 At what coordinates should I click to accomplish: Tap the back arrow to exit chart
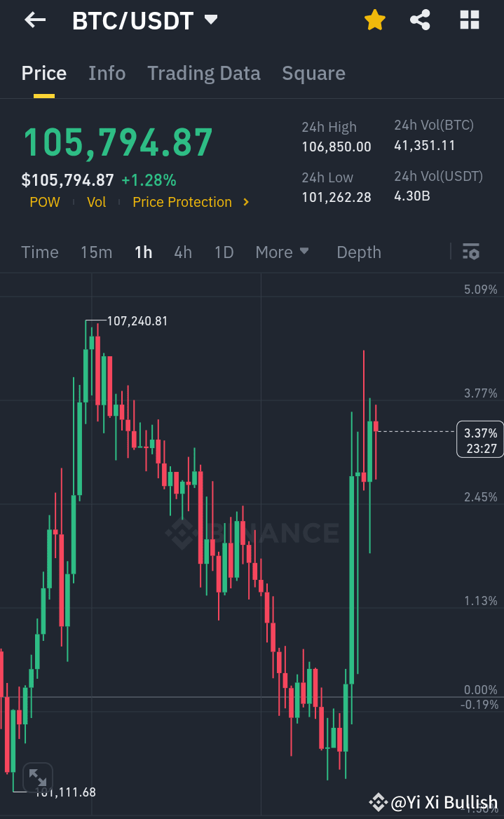pos(34,20)
